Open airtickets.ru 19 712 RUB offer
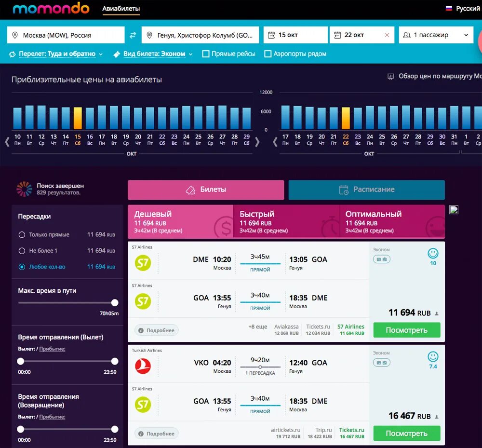 [x=285, y=433]
